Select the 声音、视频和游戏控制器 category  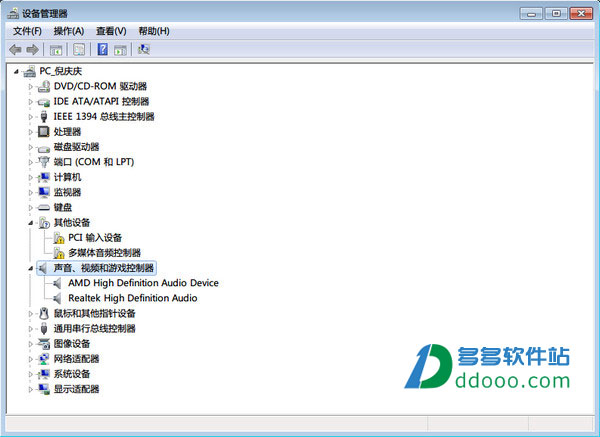pos(104,268)
